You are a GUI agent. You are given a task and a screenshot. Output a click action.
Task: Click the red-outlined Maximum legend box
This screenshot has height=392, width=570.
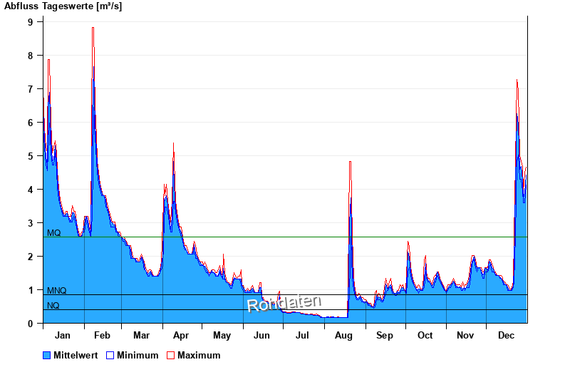(x=170, y=356)
